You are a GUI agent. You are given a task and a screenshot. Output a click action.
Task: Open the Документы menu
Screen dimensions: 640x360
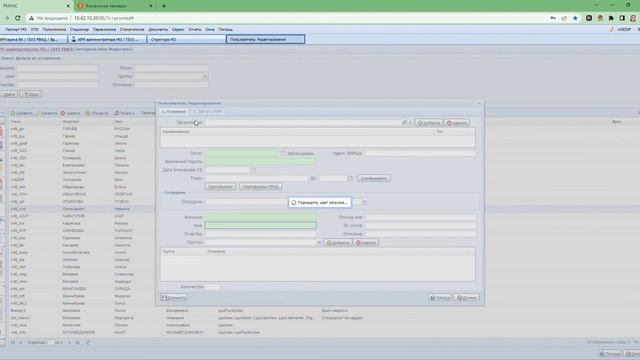pos(158,29)
